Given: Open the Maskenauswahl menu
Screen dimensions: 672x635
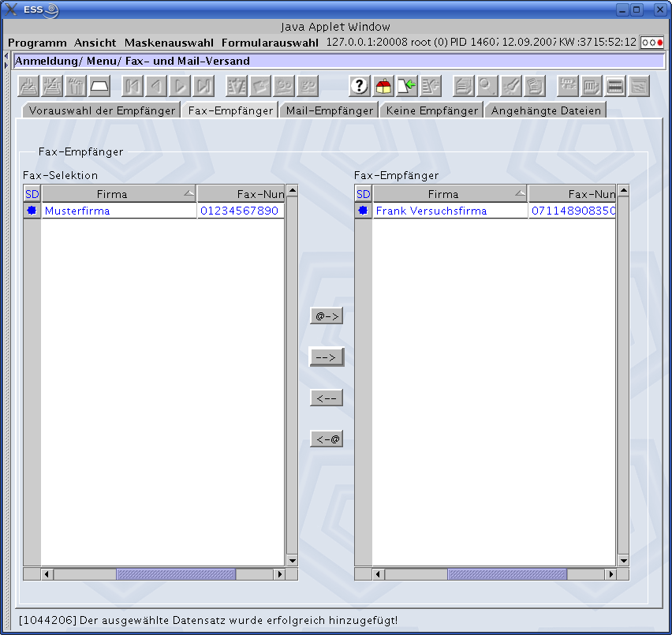Looking at the screenshot, I should (169, 43).
